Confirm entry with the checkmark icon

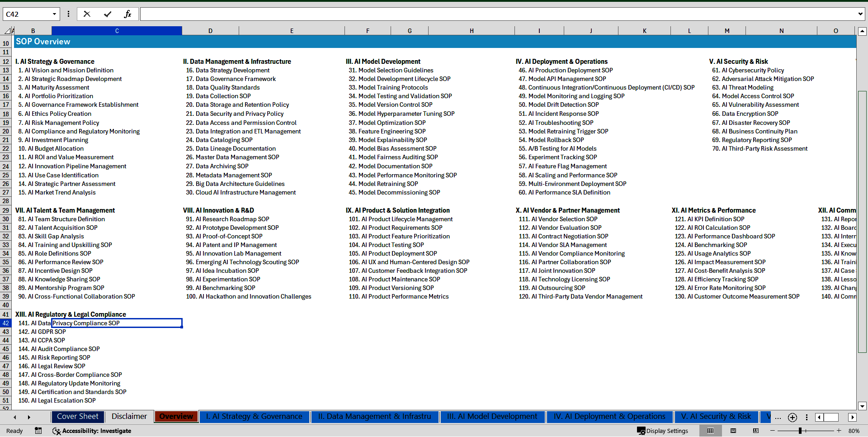(108, 14)
